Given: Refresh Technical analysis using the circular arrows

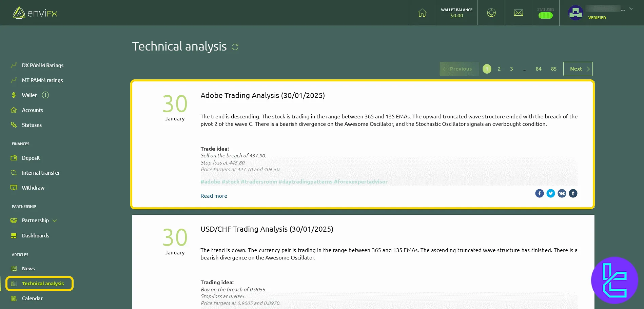Looking at the screenshot, I should coord(235,47).
